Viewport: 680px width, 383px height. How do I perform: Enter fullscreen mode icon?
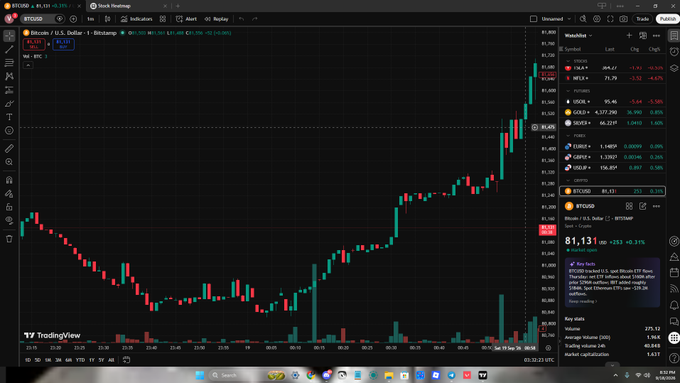pyautogui.click(x=610, y=19)
